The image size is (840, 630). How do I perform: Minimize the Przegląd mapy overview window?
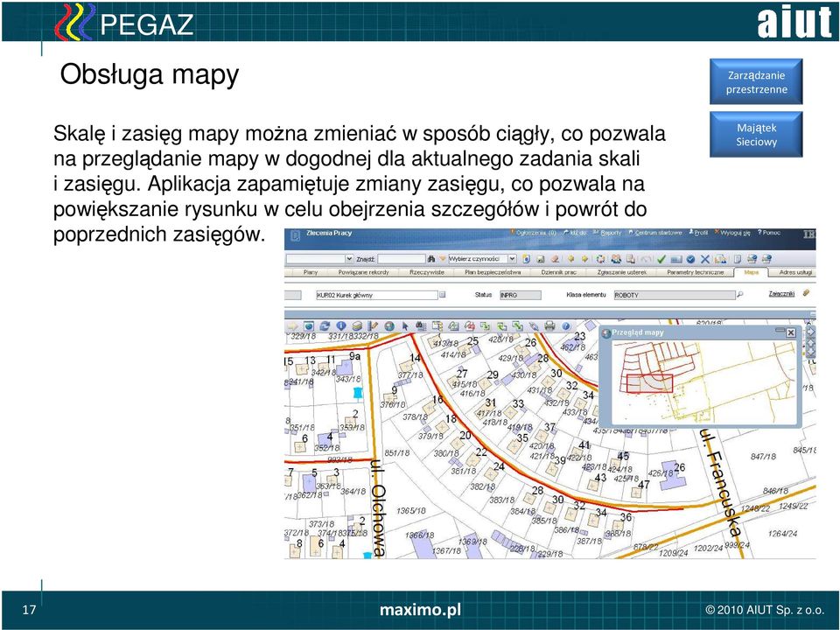tap(780, 331)
